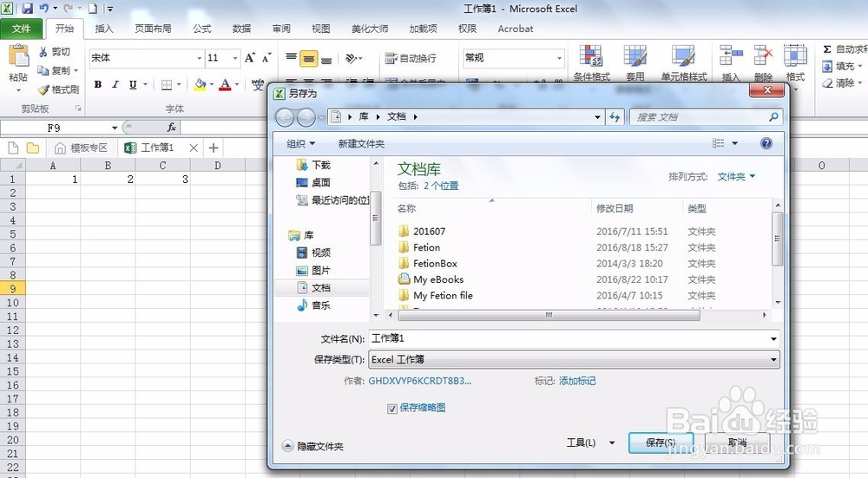The image size is (868, 478).
Task: Click the Insert Function fx icon
Action: point(172,128)
